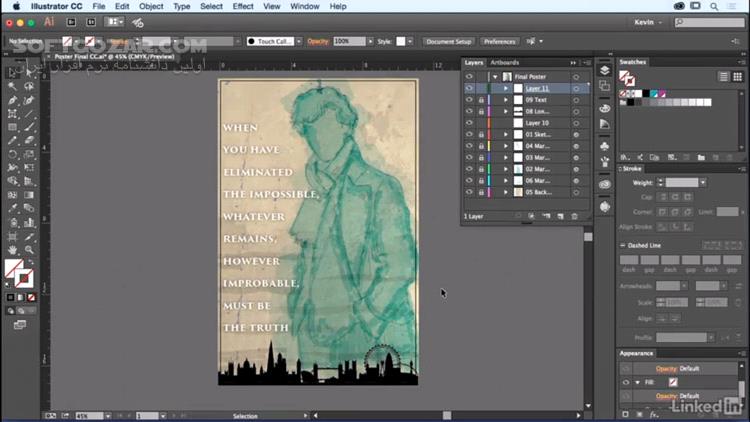
Task: Select the Lasso tool
Action: coord(29,86)
